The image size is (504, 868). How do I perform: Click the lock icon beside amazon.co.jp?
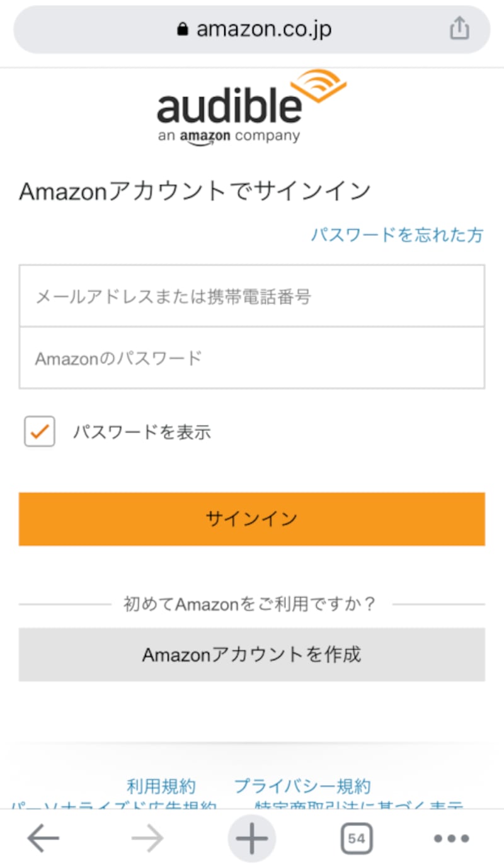(183, 29)
